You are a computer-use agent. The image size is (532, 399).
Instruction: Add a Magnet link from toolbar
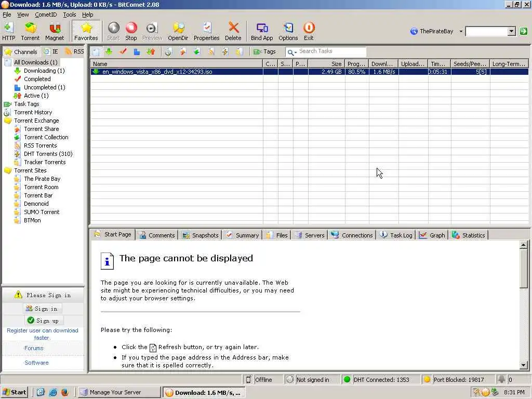tap(55, 31)
